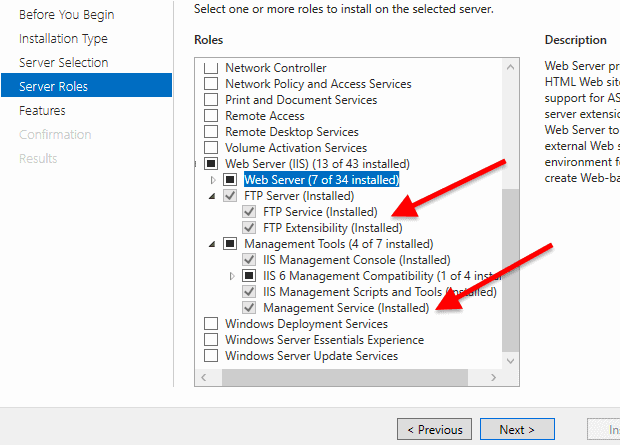The width and height of the screenshot is (620, 445).
Task: Toggle Web Server (7 of 34 installed) checkbox
Action: (x=230, y=180)
